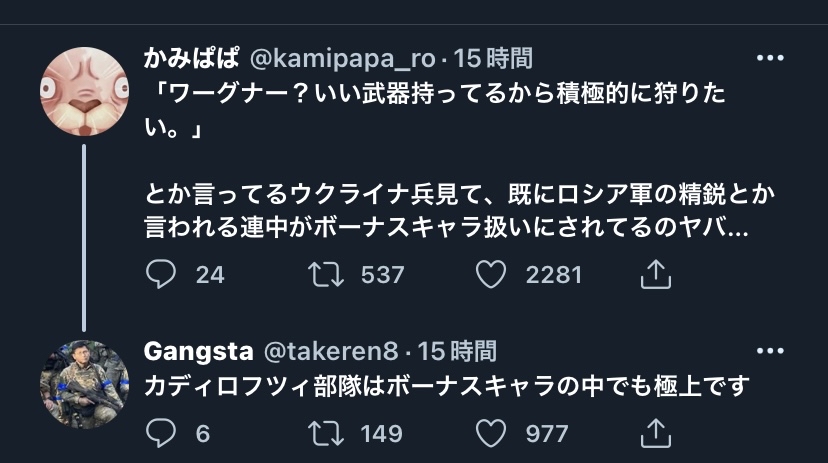Viewport: 828px width, 463px height.
Task: Share かみぱぱ's tweet via share icon
Action: tap(653, 274)
